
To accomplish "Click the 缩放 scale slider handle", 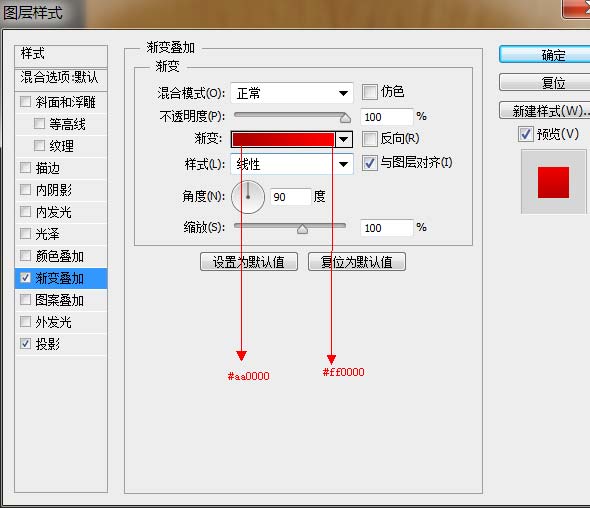I will click(x=302, y=229).
